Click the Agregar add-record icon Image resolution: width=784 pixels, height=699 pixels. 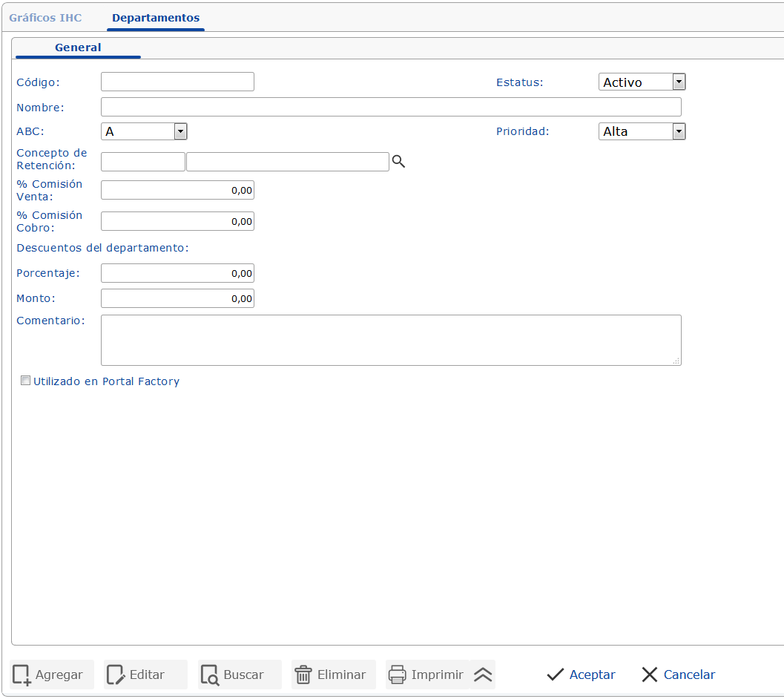click(x=22, y=675)
